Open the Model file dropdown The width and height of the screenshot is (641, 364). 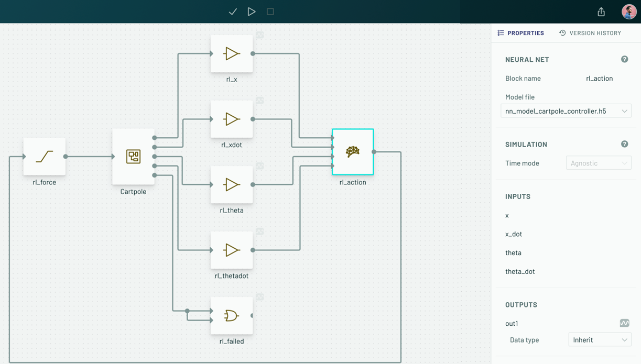[x=566, y=111]
